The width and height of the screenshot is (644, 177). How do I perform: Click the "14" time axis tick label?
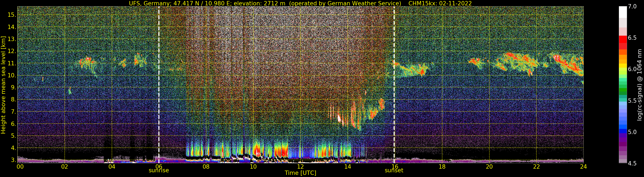pyautogui.click(x=347, y=166)
